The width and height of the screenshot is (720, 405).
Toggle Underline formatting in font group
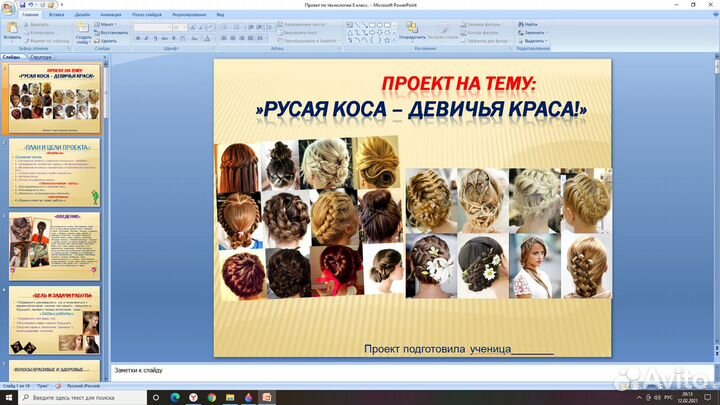pyautogui.click(x=155, y=39)
